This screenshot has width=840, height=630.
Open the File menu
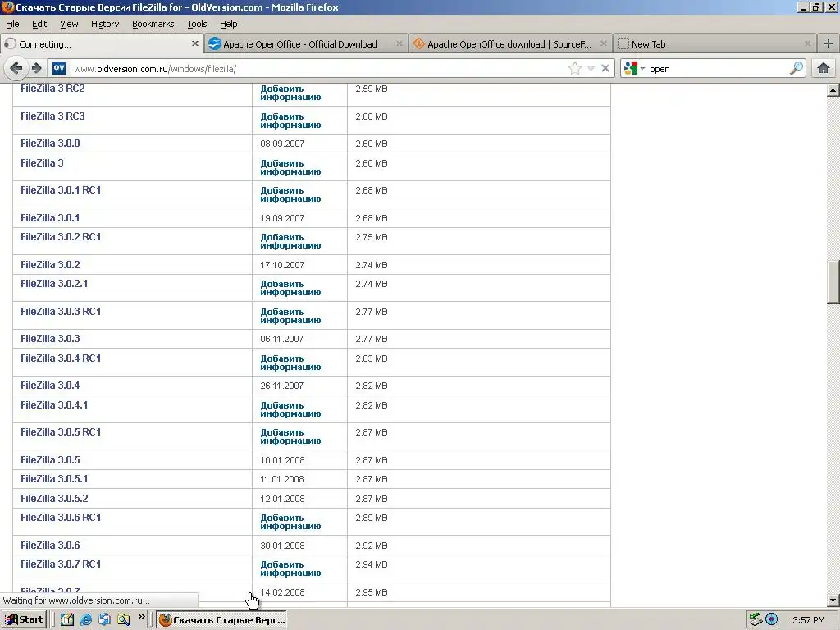pos(12,24)
